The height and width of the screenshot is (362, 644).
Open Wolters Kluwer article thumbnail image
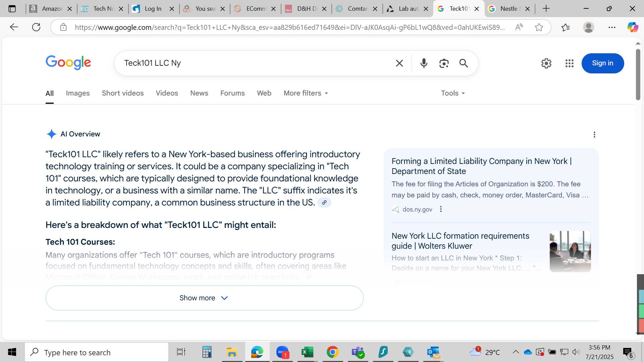(570, 251)
